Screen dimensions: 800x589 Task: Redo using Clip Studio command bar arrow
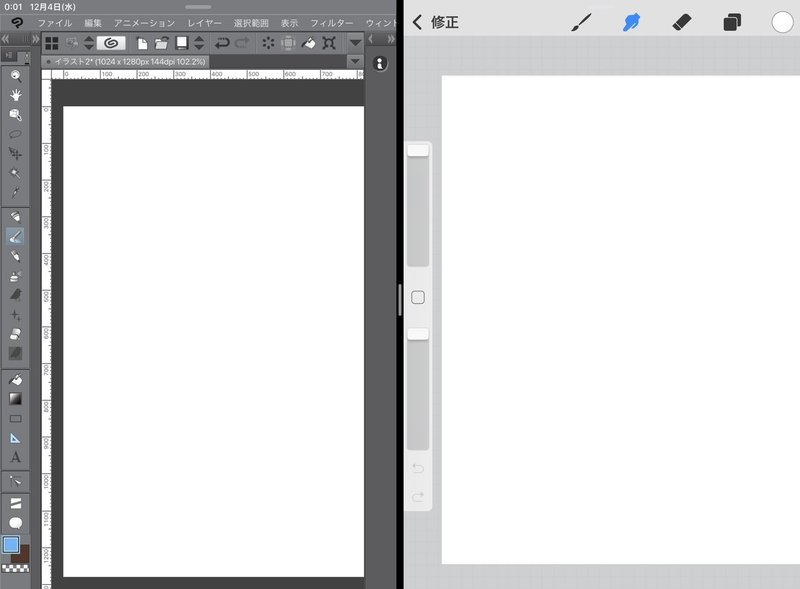pyautogui.click(x=243, y=43)
